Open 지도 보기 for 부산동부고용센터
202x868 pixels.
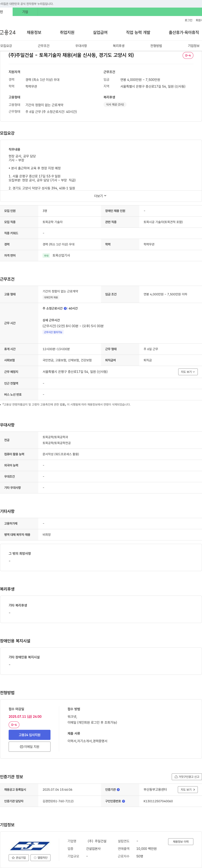click(187, 789)
